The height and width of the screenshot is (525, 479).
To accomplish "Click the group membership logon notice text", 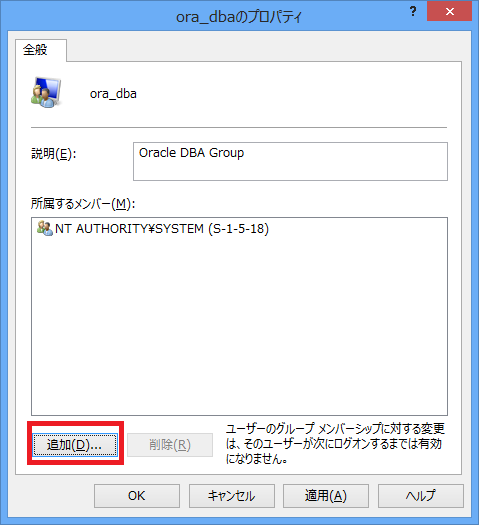I will (335, 444).
